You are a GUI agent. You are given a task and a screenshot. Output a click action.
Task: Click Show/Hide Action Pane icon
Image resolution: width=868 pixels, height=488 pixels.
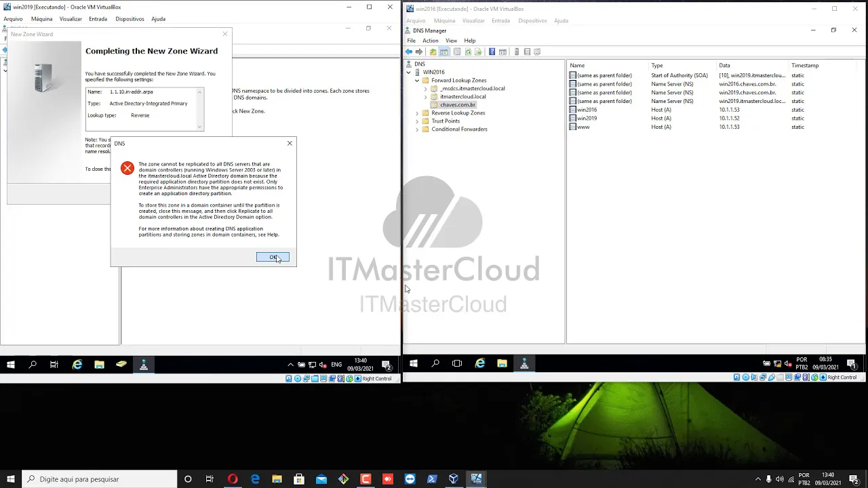pos(502,52)
